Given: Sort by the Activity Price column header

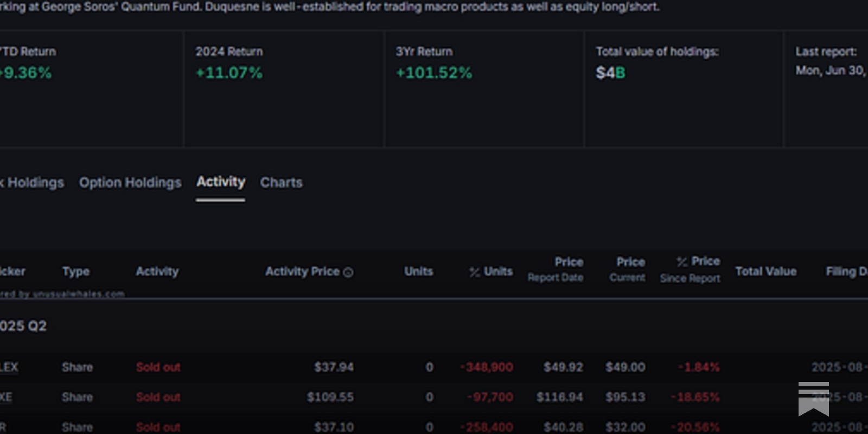Looking at the screenshot, I should (302, 271).
